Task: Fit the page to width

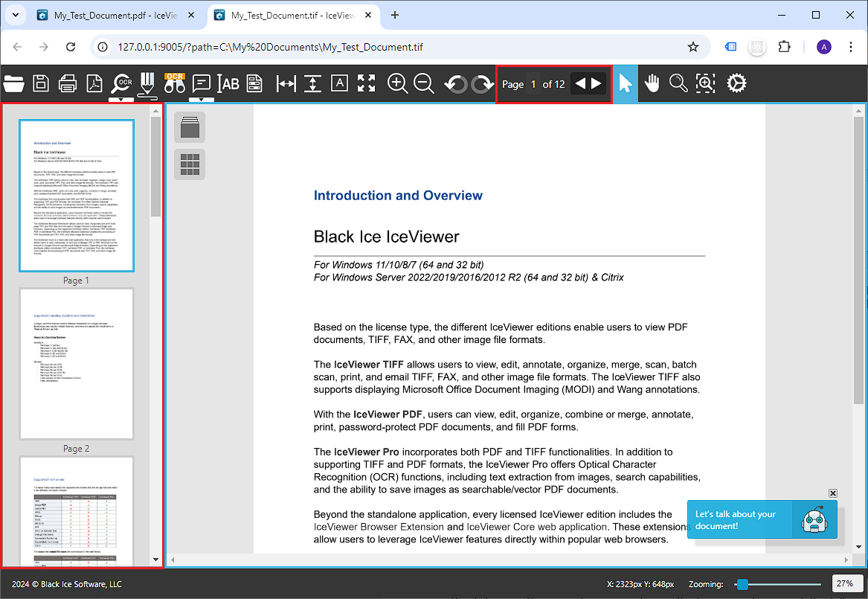Action: (x=286, y=83)
